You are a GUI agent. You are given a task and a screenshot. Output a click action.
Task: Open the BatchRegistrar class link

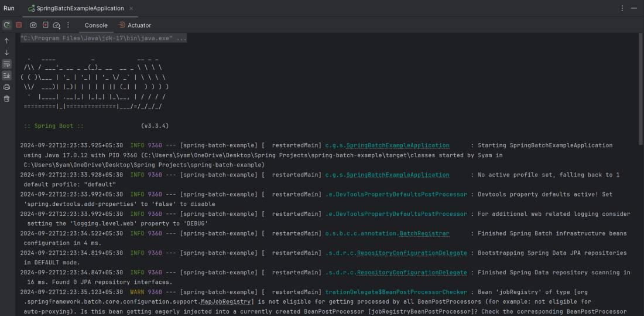(x=424, y=233)
